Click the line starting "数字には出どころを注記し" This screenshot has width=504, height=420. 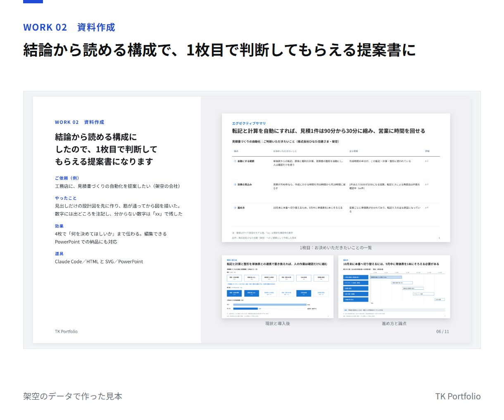coord(119,214)
